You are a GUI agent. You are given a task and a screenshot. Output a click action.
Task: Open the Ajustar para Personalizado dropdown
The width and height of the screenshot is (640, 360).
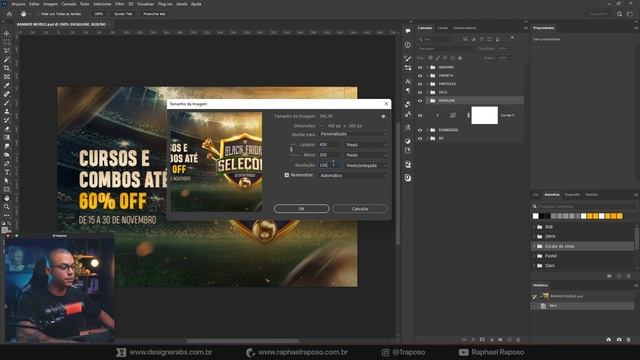353,134
